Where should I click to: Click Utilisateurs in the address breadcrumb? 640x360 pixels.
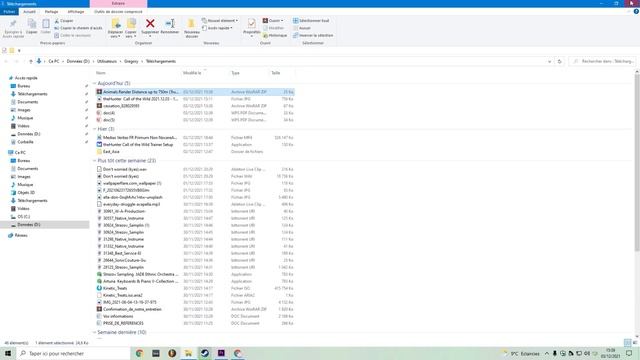tap(107, 61)
